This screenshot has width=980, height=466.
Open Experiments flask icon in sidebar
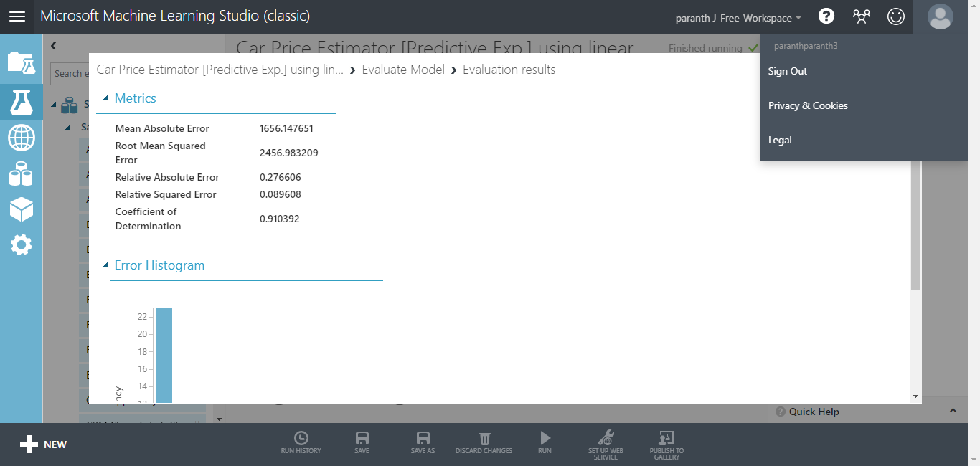tap(21, 103)
